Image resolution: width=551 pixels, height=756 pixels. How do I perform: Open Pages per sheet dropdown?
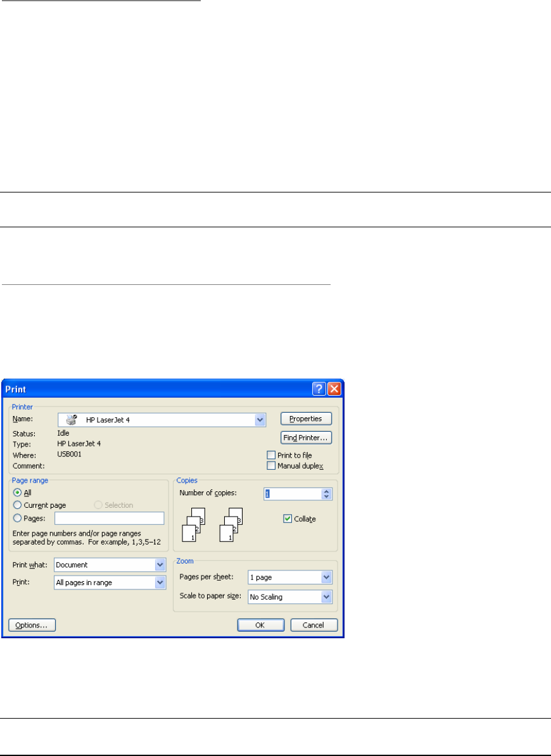coord(326,577)
